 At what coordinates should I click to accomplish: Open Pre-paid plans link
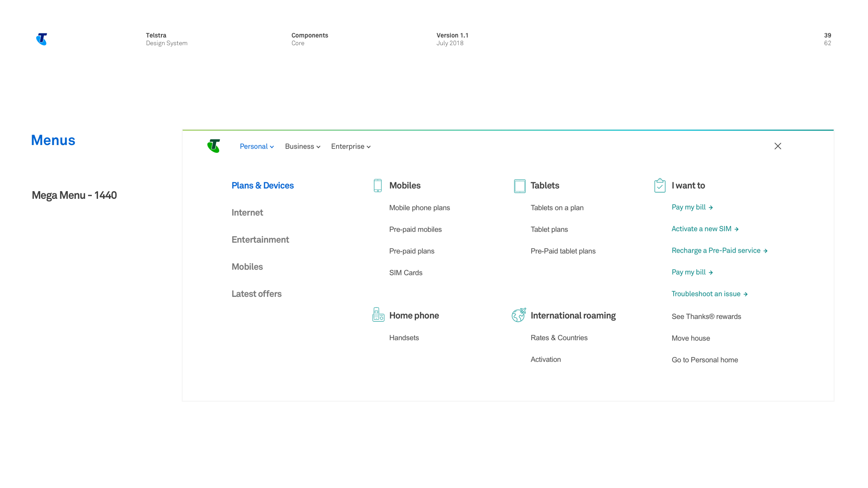pos(412,251)
